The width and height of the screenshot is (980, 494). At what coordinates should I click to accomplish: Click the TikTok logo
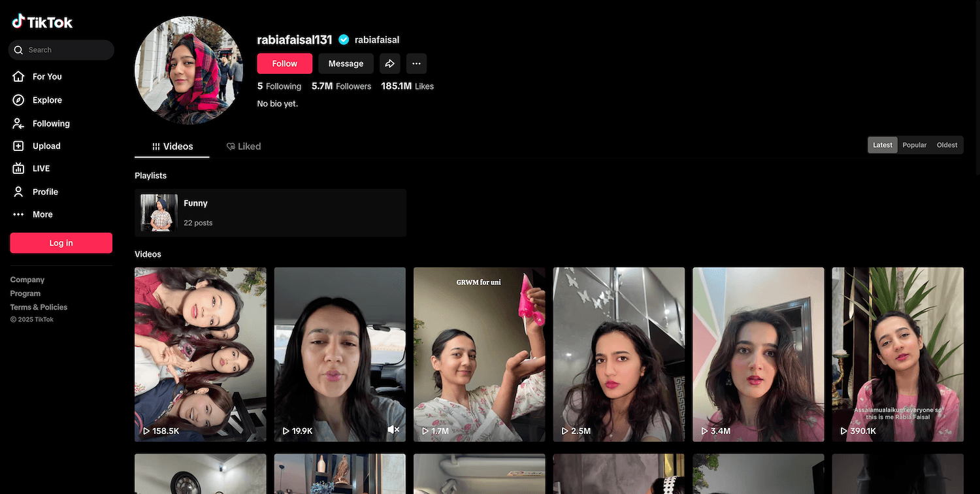pyautogui.click(x=42, y=22)
